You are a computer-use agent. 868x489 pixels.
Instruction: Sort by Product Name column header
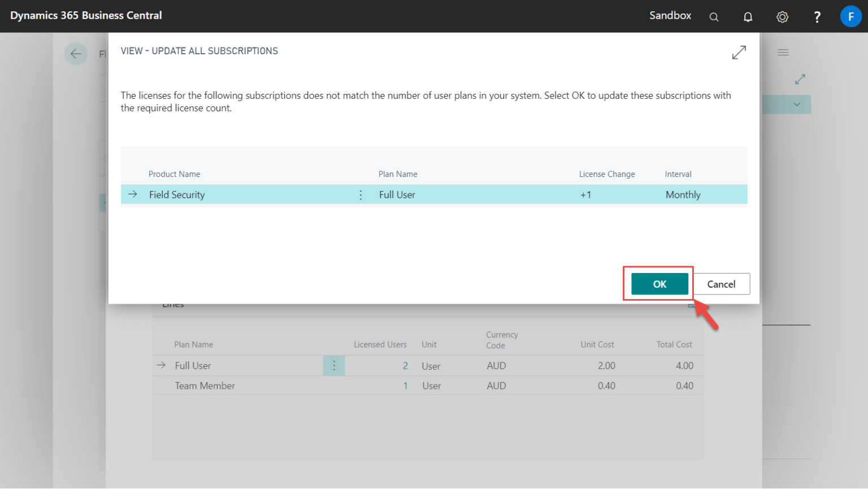pos(174,174)
